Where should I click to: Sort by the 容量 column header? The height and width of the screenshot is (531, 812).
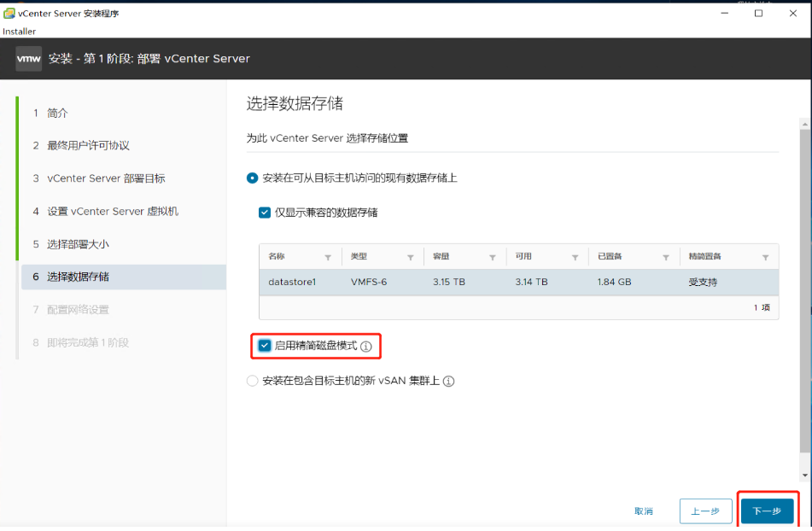coord(441,256)
